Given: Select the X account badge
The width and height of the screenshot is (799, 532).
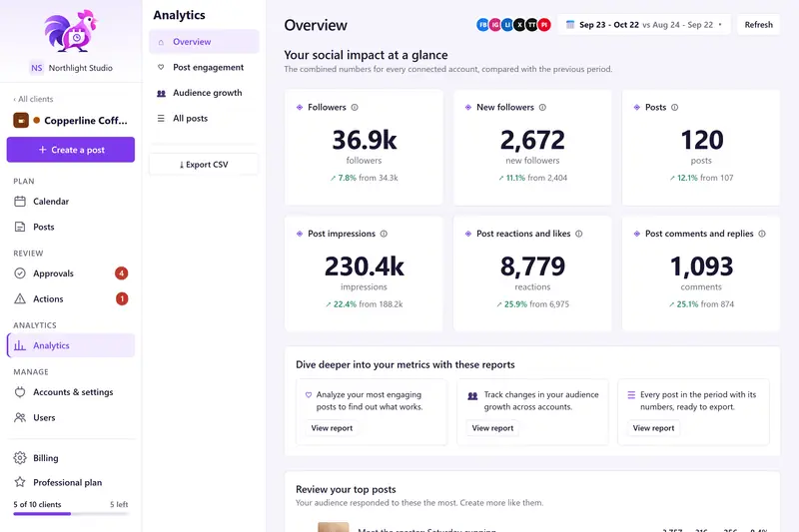Looking at the screenshot, I should [519, 24].
